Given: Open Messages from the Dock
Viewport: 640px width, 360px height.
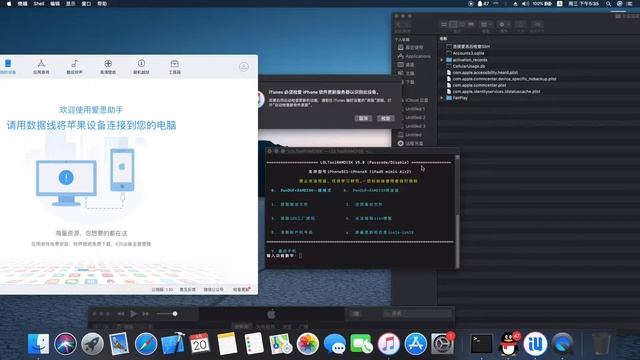Looking at the screenshot, I should 335,344.
